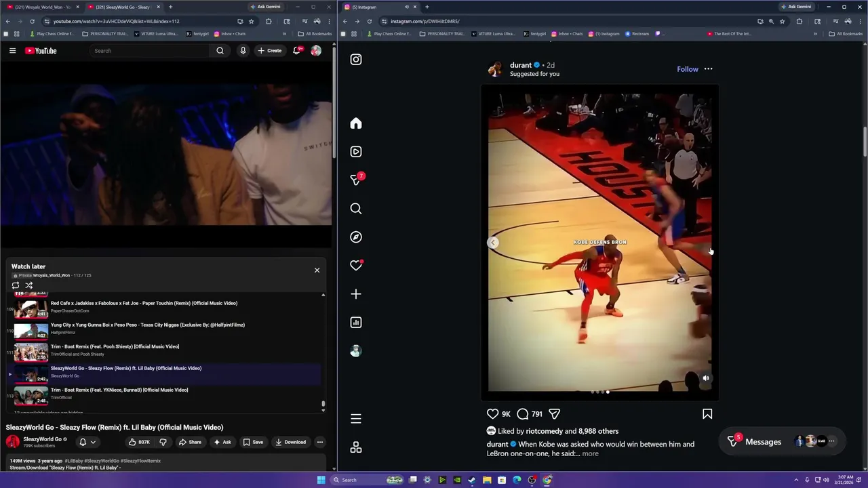
Task: Go to previous slide in Instagram carousel
Action: [x=494, y=243]
